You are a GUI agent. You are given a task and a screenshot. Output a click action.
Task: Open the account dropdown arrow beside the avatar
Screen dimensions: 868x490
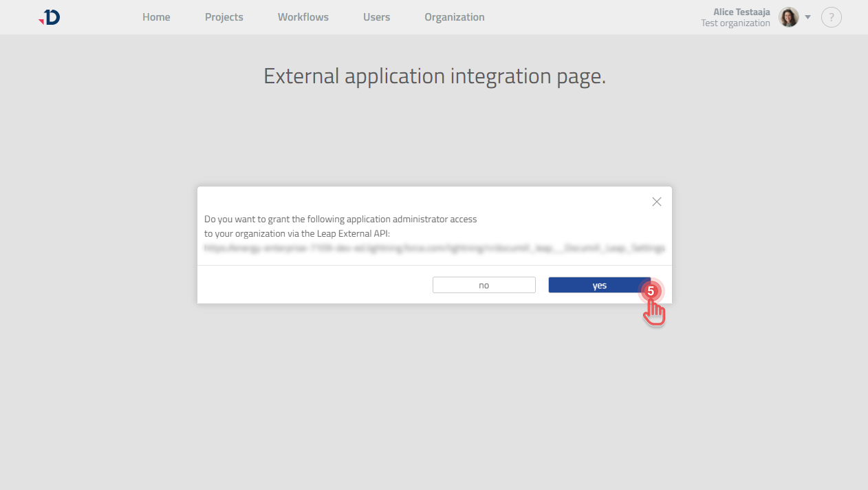coord(807,17)
